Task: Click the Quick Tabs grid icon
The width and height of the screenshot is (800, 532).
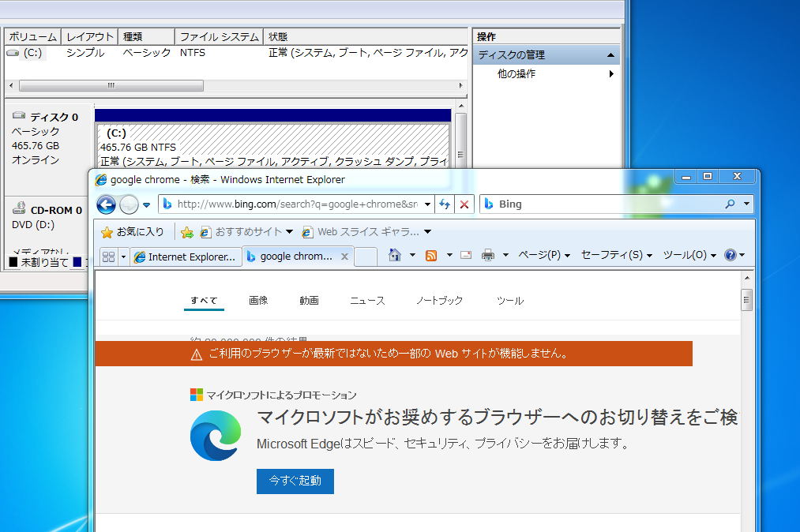Action: coord(108,257)
